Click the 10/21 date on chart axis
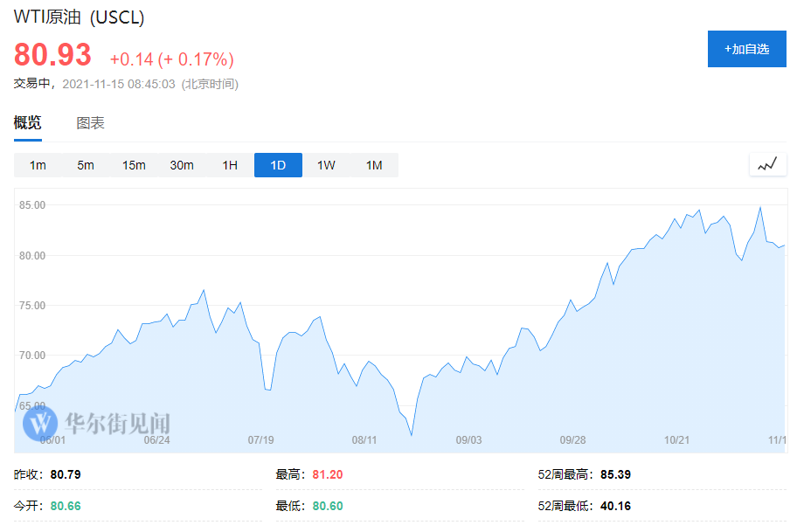The height and width of the screenshot is (532, 797). pos(676,440)
